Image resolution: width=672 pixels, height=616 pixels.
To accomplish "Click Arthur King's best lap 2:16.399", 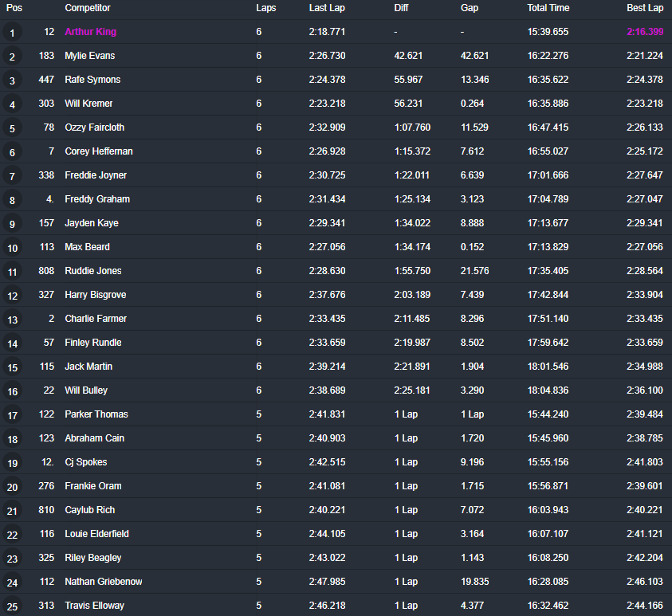I will point(645,32).
